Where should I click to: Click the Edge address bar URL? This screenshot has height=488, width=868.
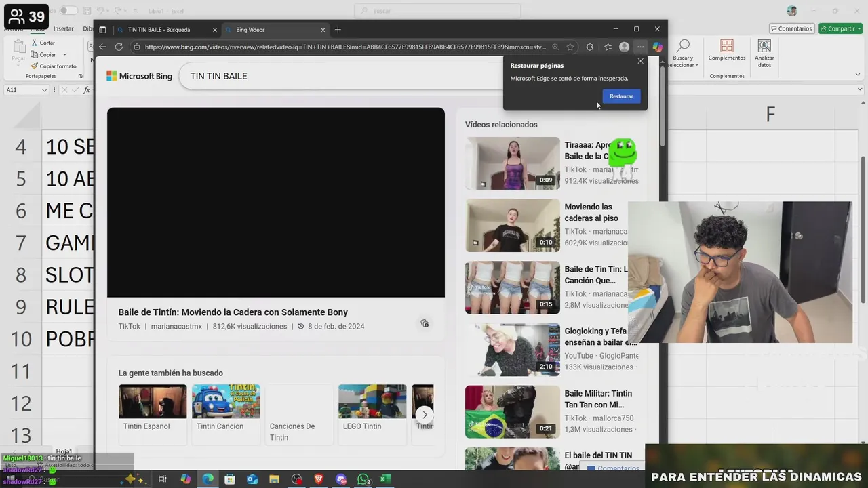coord(344,47)
